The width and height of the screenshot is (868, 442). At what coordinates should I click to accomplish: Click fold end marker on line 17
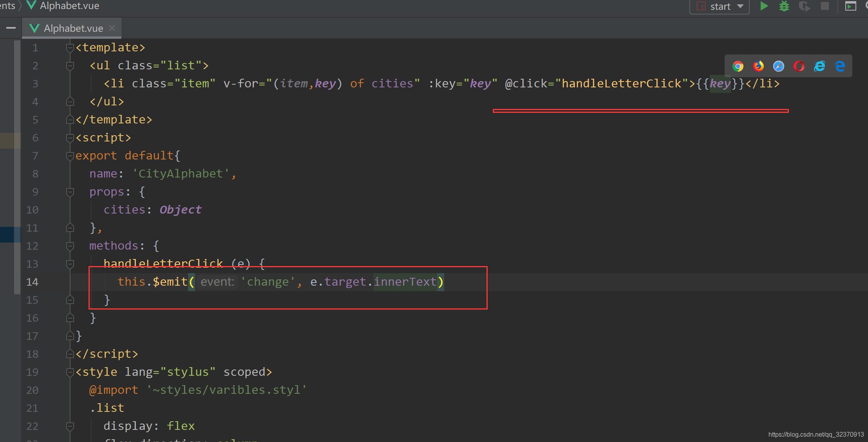click(70, 336)
